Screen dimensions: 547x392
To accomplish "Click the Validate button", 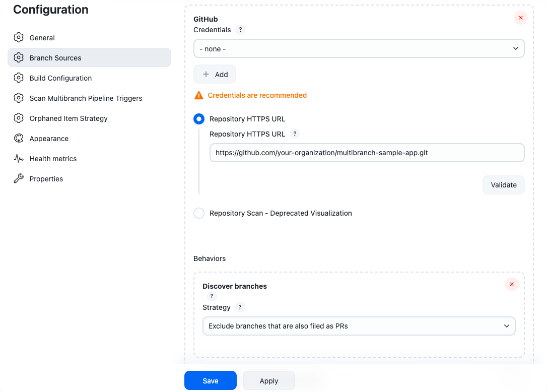I will point(503,185).
